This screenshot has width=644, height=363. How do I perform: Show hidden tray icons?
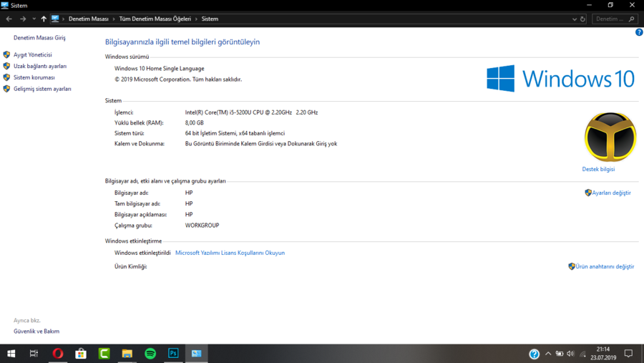coord(548,354)
